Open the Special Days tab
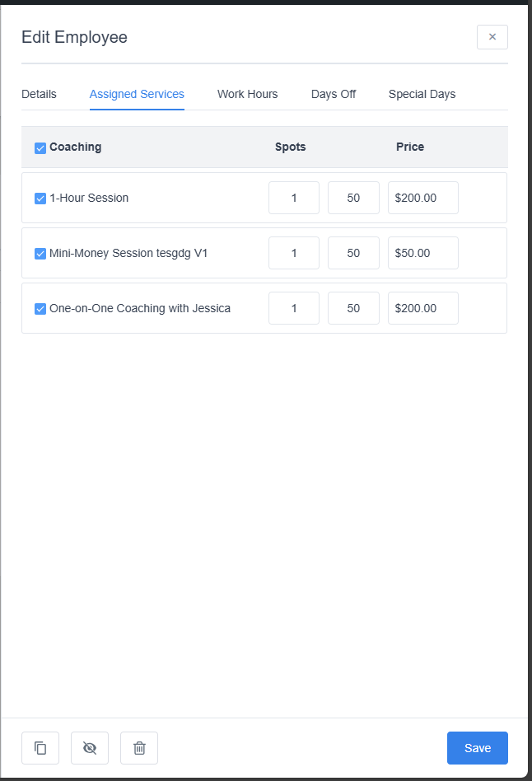Image resolution: width=532 pixels, height=781 pixels. click(x=422, y=94)
